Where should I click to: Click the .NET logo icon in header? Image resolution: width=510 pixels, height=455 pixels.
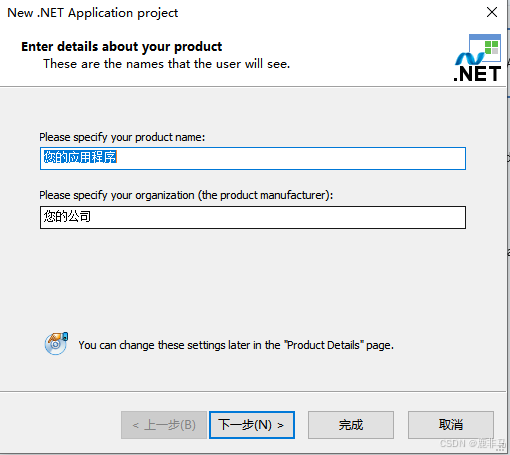coord(478,58)
